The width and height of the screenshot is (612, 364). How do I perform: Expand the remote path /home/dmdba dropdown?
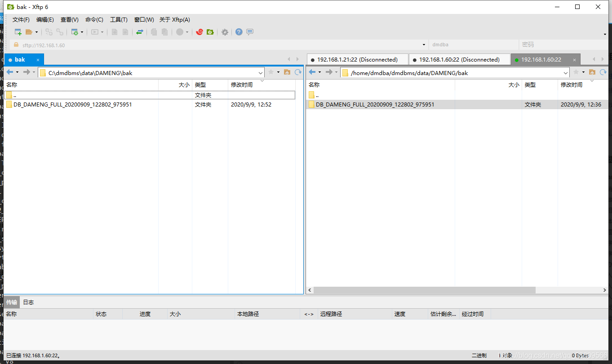click(566, 73)
